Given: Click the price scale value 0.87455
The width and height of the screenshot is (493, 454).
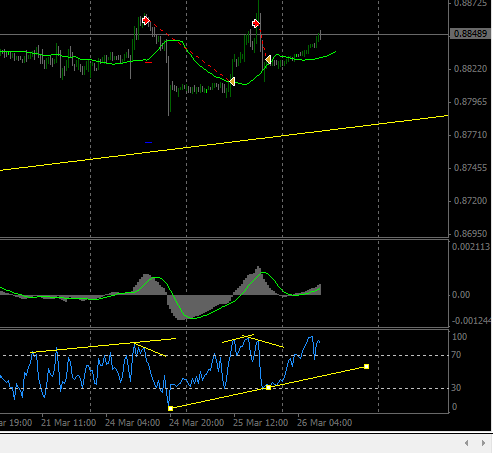Looking at the screenshot, I should [x=470, y=168].
